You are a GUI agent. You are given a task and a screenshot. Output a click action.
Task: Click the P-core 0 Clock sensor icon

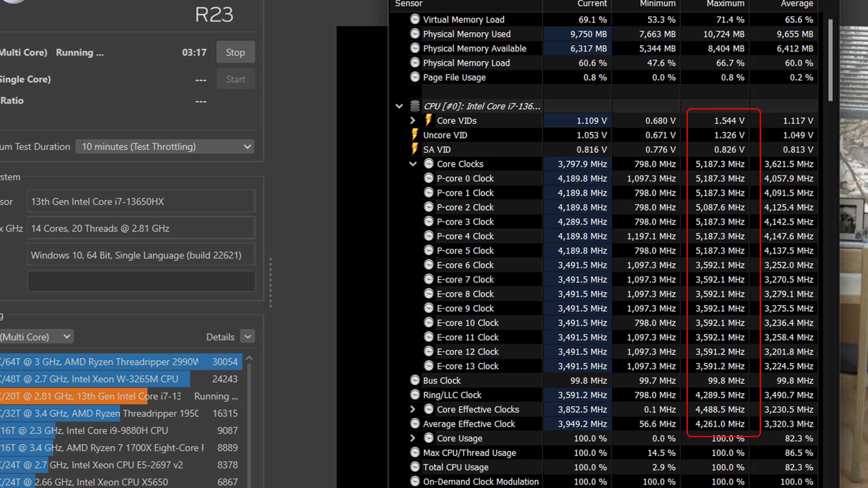tap(429, 178)
